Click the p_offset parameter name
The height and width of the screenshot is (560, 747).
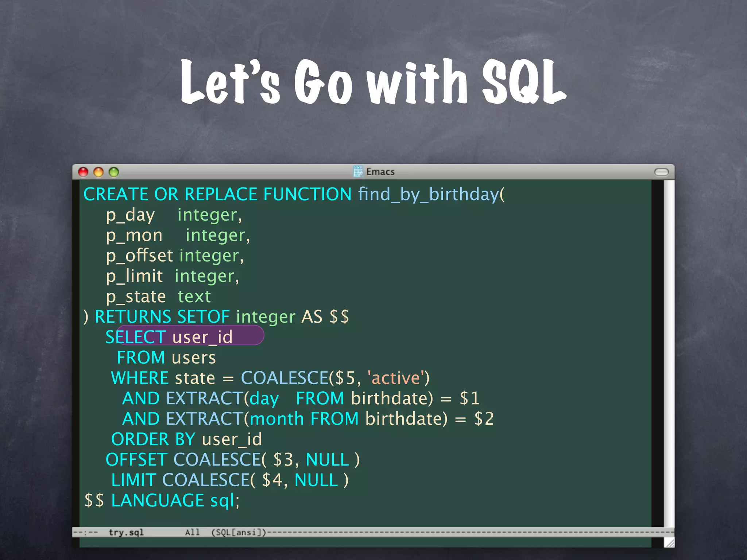(139, 256)
